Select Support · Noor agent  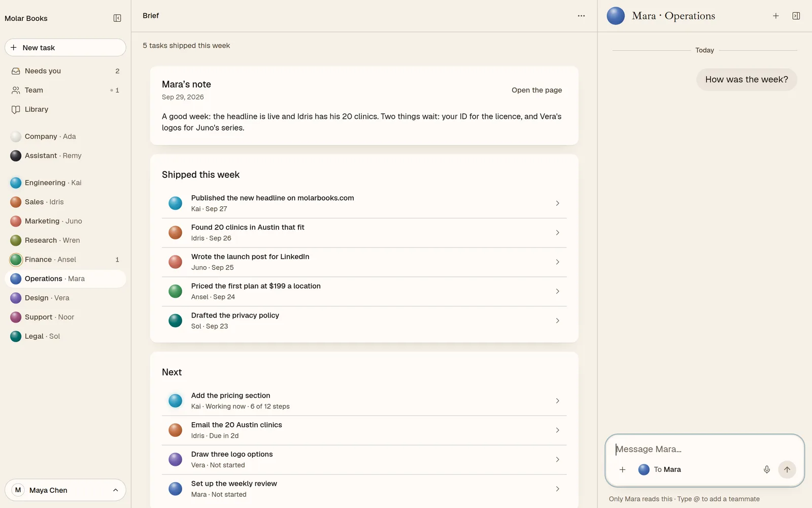[65, 317]
